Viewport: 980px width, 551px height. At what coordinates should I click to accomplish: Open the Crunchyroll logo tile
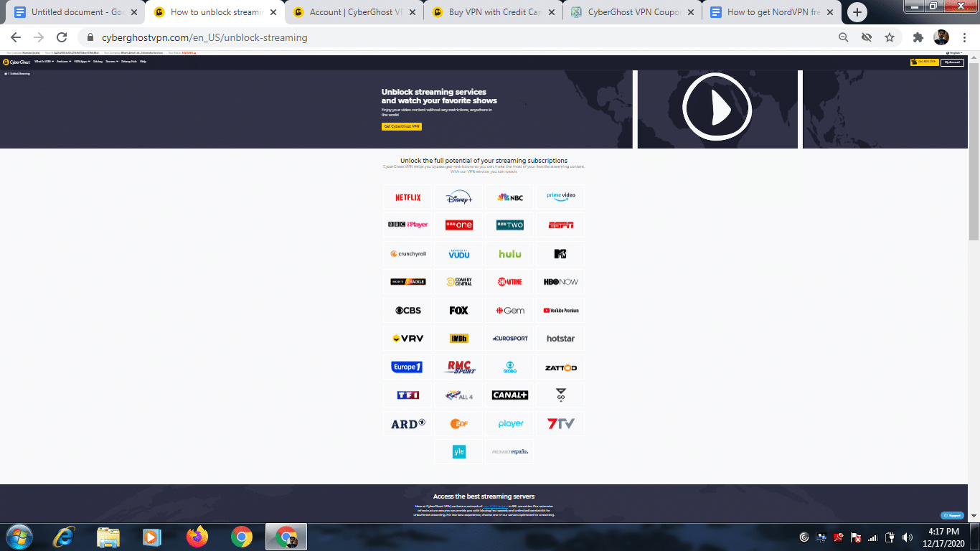[407, 254]
